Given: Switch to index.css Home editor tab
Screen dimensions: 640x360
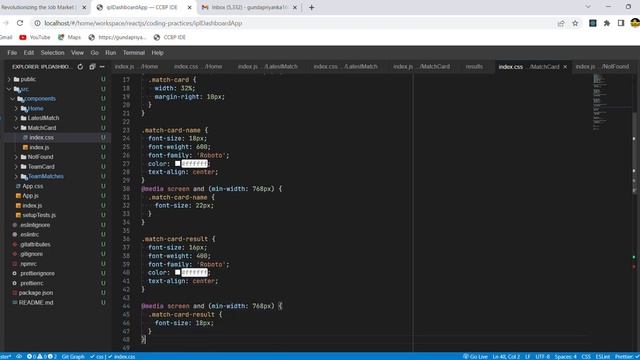Looking at the screenshot, I should [199, 67].
